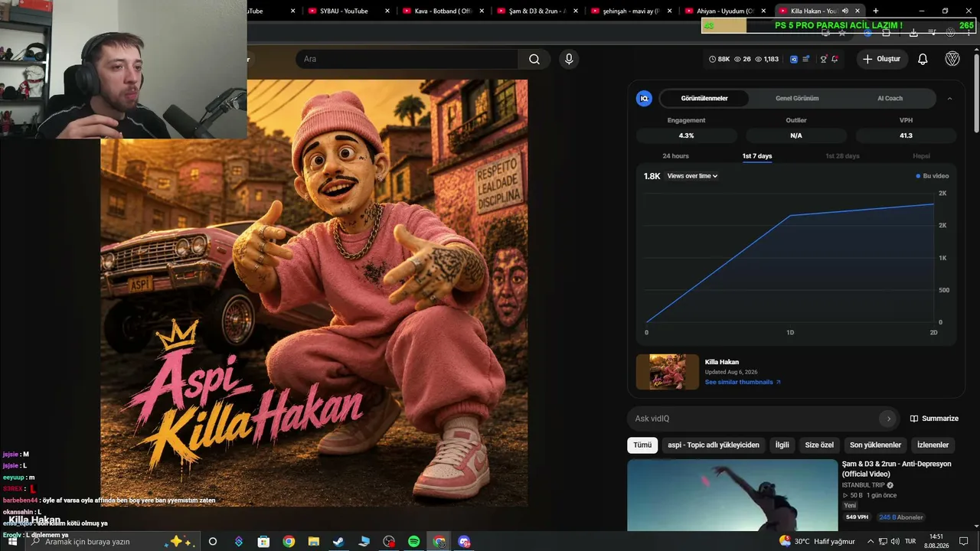Open the Killa Hakan thumbnail in vidIQ panel
This screenshot has width=980, height=551.
668,372
